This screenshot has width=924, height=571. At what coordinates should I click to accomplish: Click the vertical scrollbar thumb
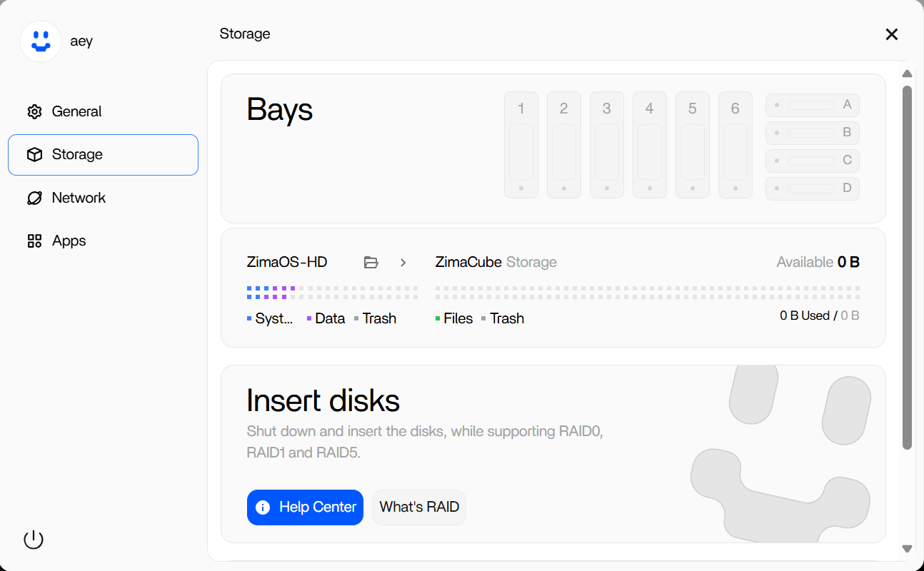[908, 268]
